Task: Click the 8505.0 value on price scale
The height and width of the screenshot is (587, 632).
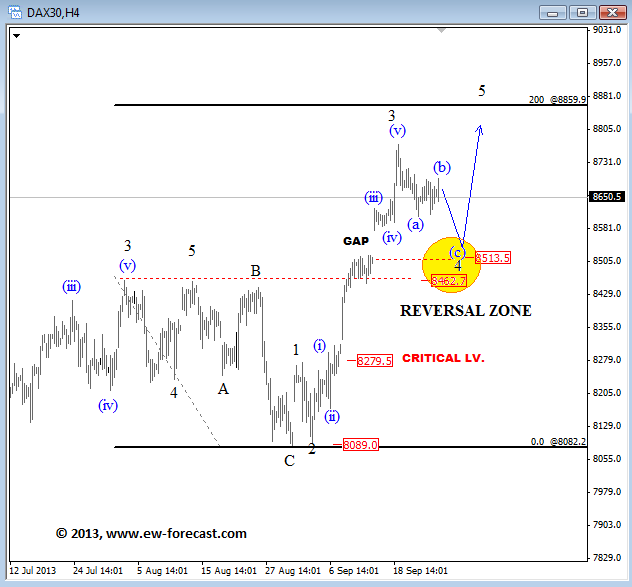Action: point(607,261)
